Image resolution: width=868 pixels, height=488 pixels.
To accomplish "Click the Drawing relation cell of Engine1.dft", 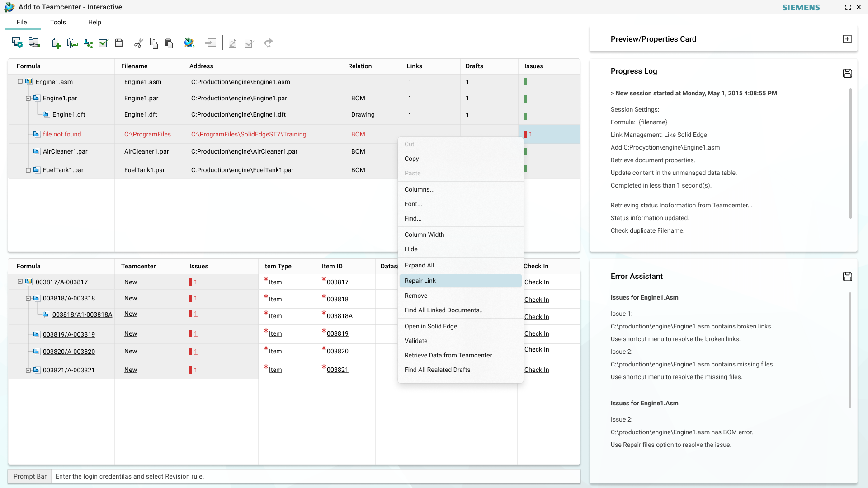I will click(363, 114).
